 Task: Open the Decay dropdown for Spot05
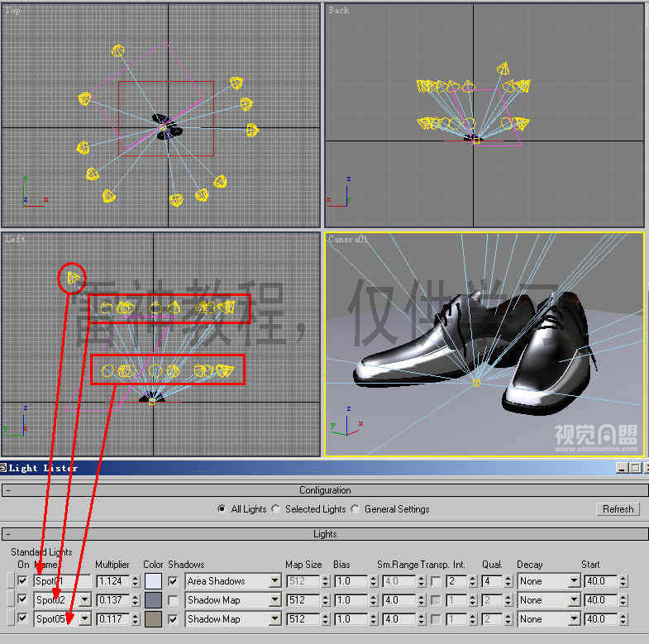(574, 619)
